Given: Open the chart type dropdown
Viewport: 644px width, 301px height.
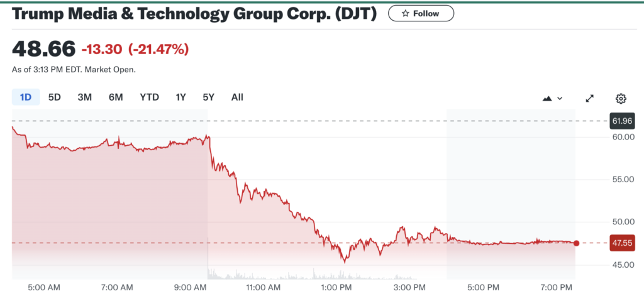Looking at the screenshot, I should click(x=552, y=98).
